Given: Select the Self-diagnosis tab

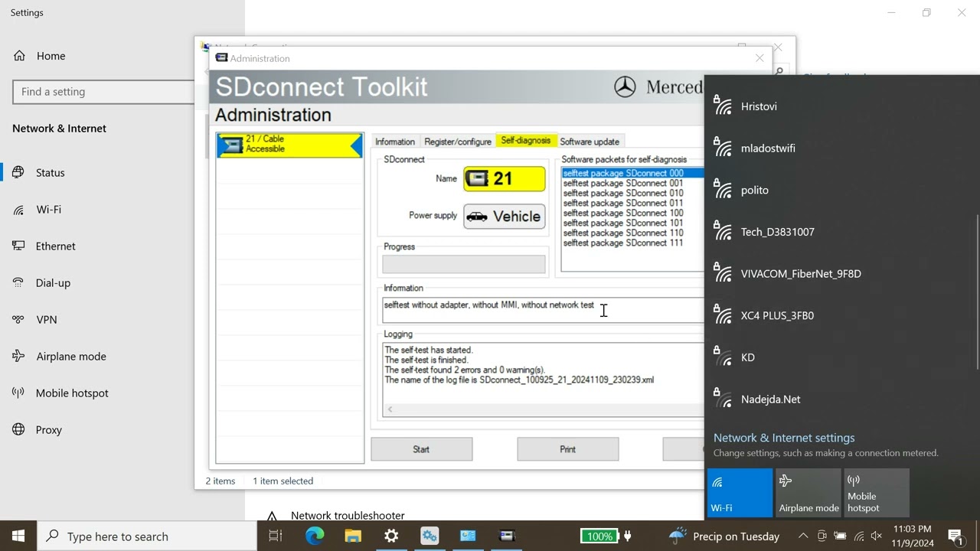Looking at the screenshot, I should click(x=525, y=141).
